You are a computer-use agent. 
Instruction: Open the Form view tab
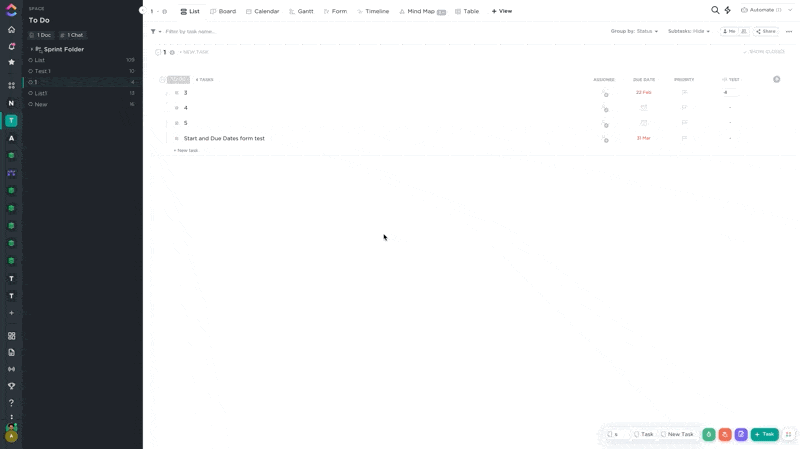[x=335, y=11]
